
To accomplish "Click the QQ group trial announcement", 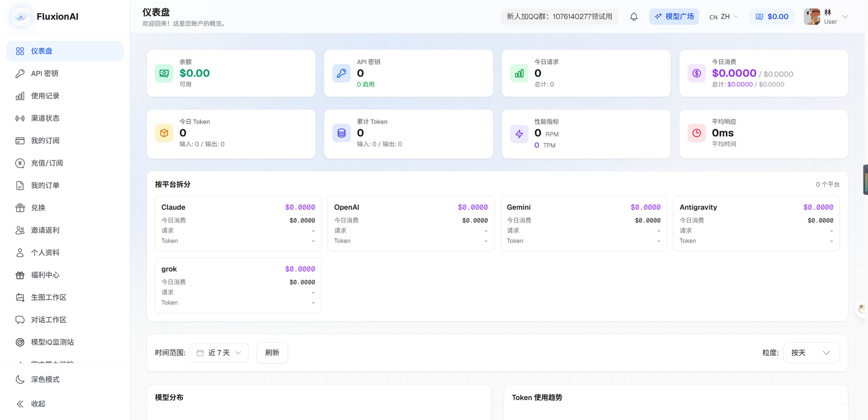I will pos(559,17).
